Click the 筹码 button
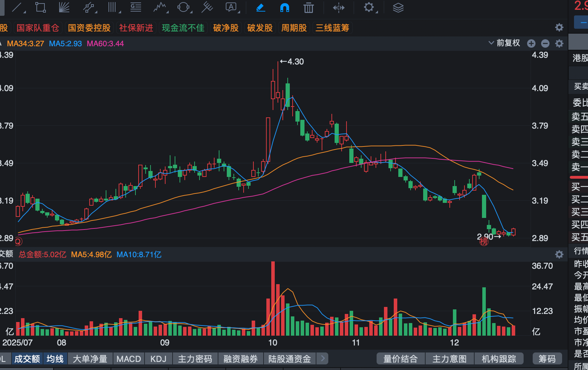The image size is (588, 370). (547, 359)
